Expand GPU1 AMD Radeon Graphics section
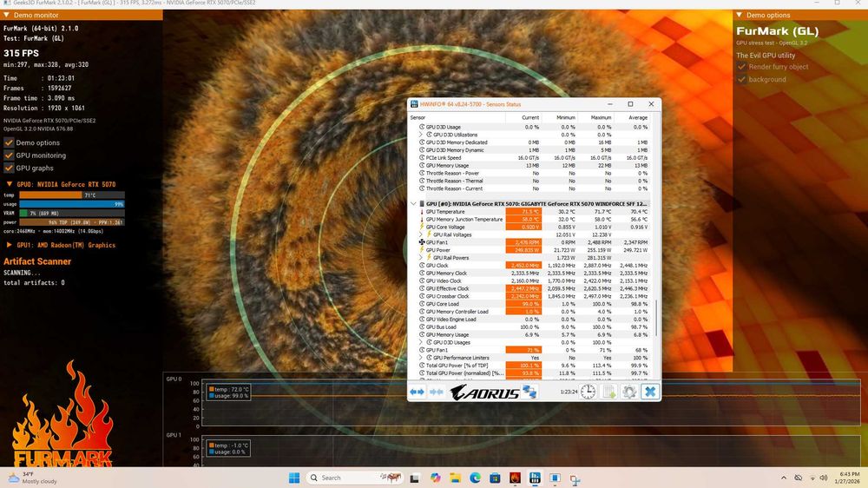Screen dimensions: 868x488 pos(9,245)
